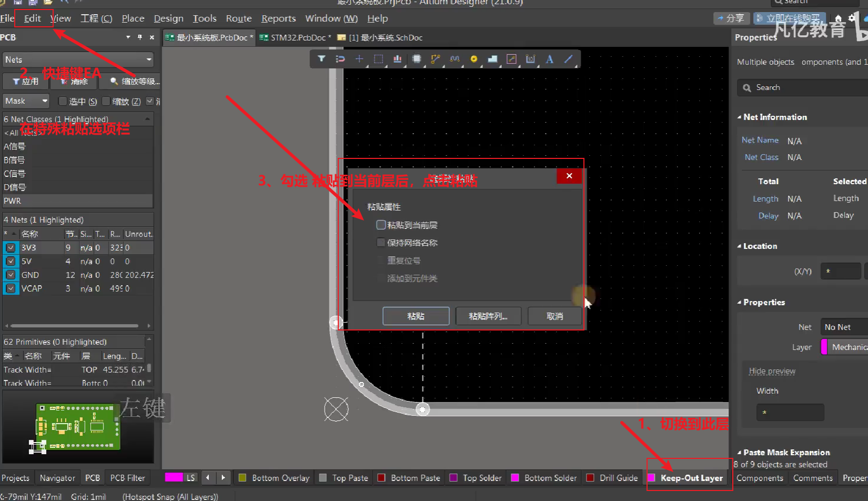Uncheck the 5V net checkbox
Viewport: 868px width, 501px height.
pyautogui.click(x=11, y=261)
